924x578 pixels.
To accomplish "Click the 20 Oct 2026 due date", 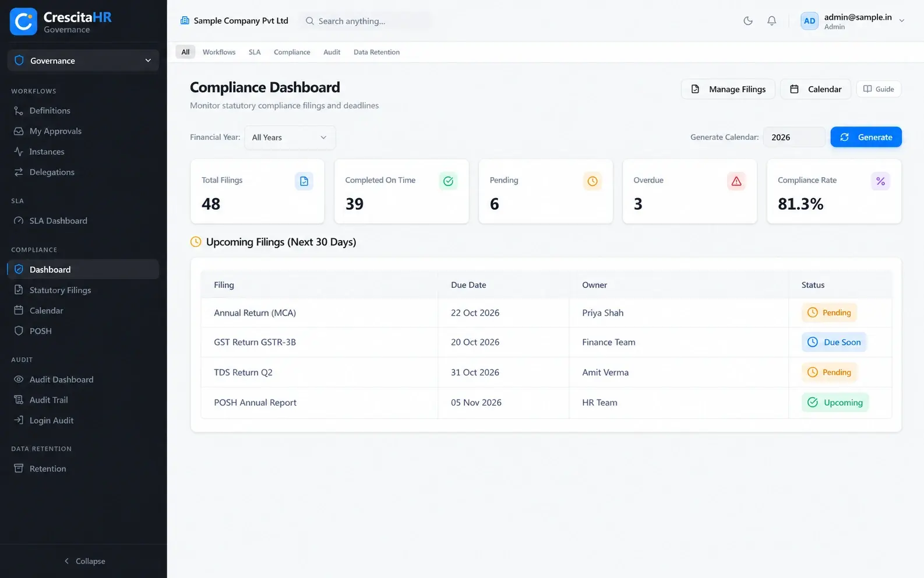I will 475,342.
